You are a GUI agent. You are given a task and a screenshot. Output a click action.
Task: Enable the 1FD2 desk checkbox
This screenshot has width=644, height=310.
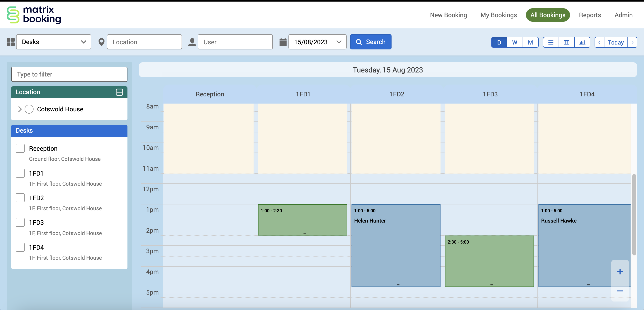coord(20,198)
